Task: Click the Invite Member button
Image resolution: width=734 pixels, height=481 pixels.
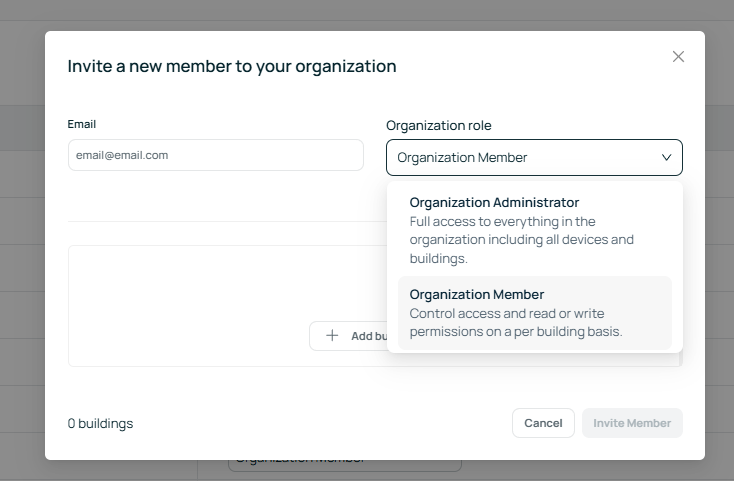Action: 632,423
